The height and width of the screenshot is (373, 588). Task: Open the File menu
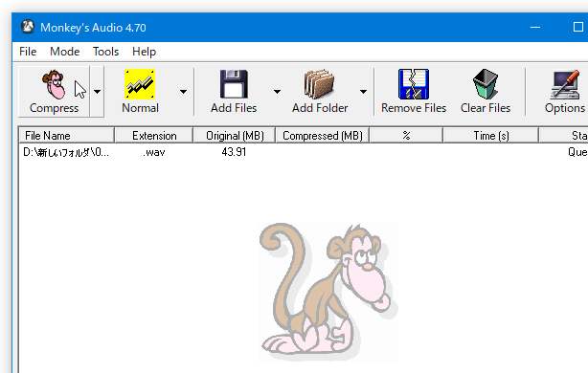28,52
